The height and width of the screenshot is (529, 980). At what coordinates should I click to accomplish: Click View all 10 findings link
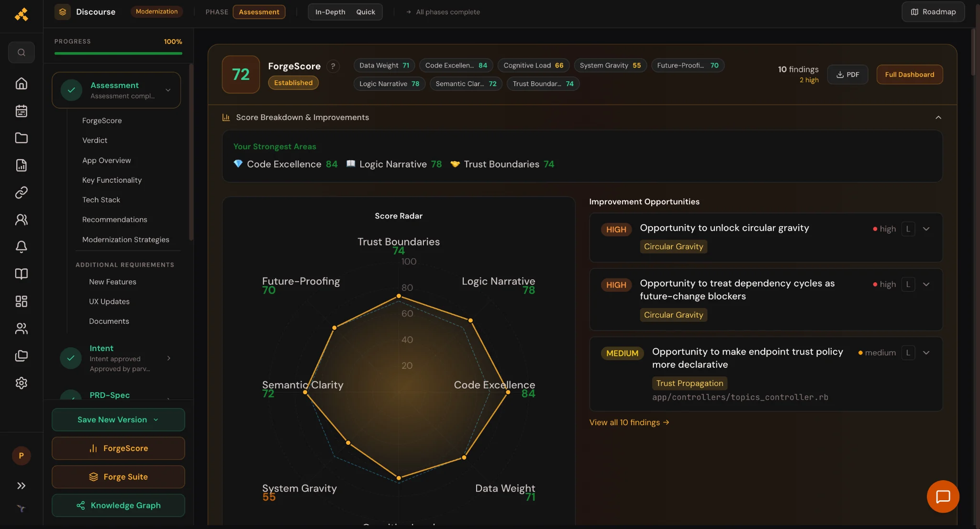pyautogui.click(x=629, y=423)
